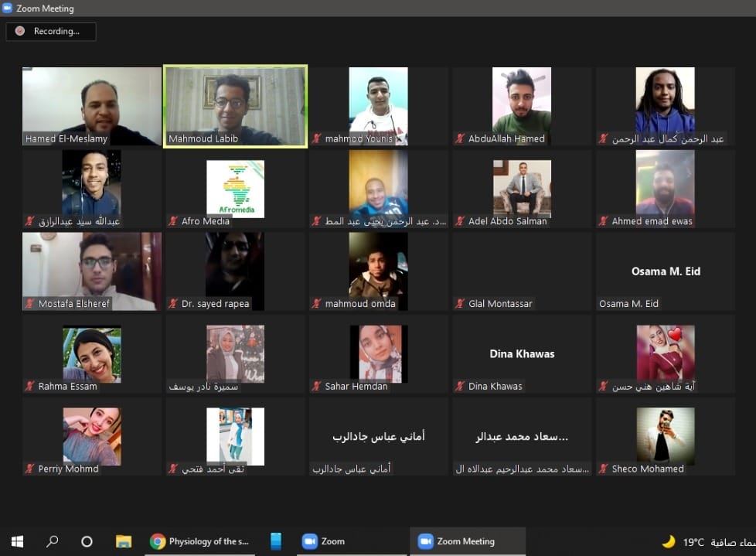Click the Zoom logo in title bar
The height and width of the screenshot is (556, 756).
pos(9,9)
